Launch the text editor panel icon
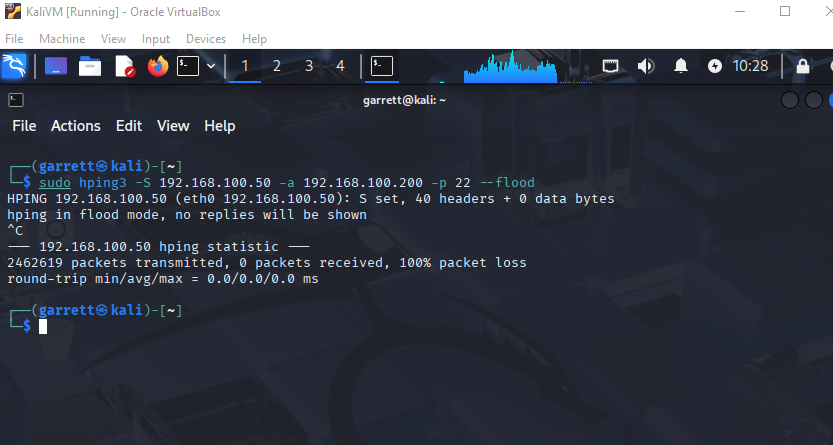Viewport: 833px width, 445px height. [x=124, y=66]
